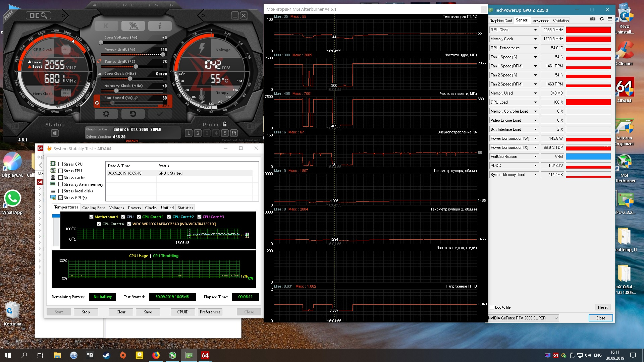Click Afterburner info button
The image size is (644, 362).
click(160, 26)
